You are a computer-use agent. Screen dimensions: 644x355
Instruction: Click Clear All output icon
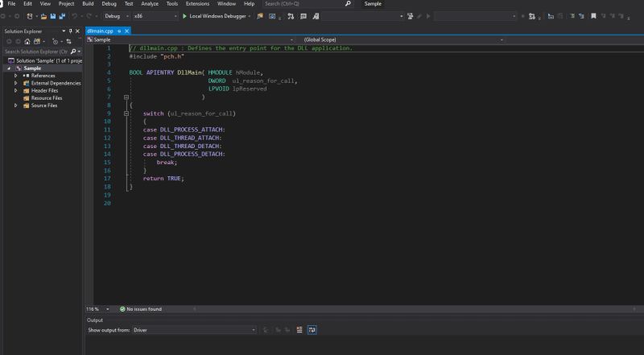(x=299, y=330)
